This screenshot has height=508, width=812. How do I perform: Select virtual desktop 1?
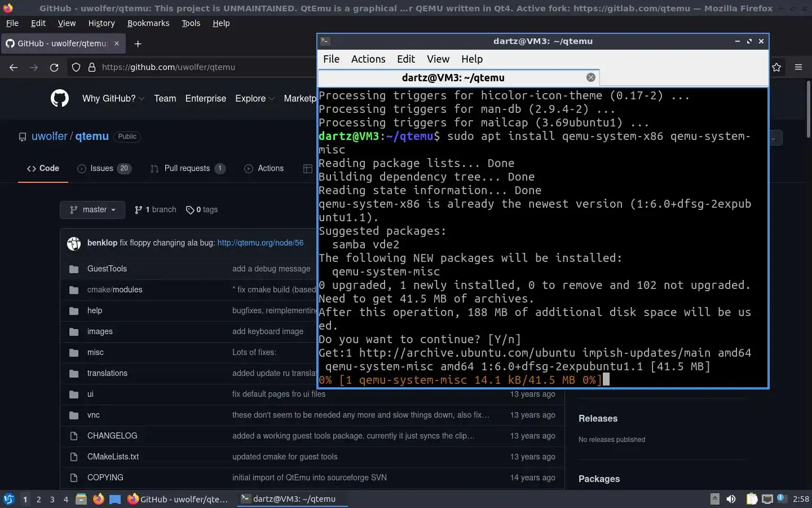(25, 499)
